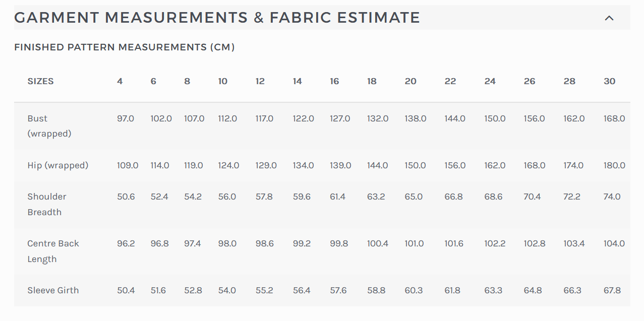Select size 18 column header
The height and width of the screenshot is (321, 644).
click(x=372, y=81)
